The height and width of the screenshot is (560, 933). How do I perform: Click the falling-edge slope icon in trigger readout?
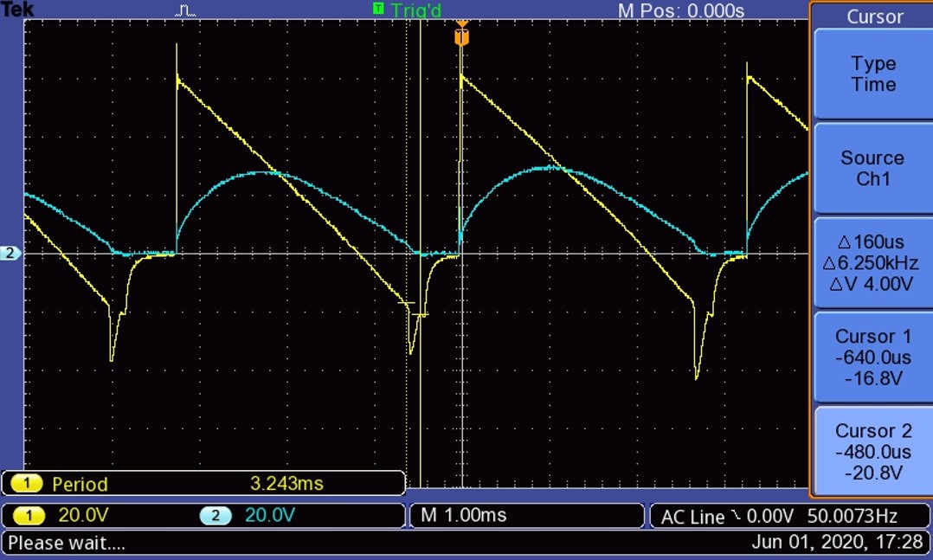tap(736, 516)
